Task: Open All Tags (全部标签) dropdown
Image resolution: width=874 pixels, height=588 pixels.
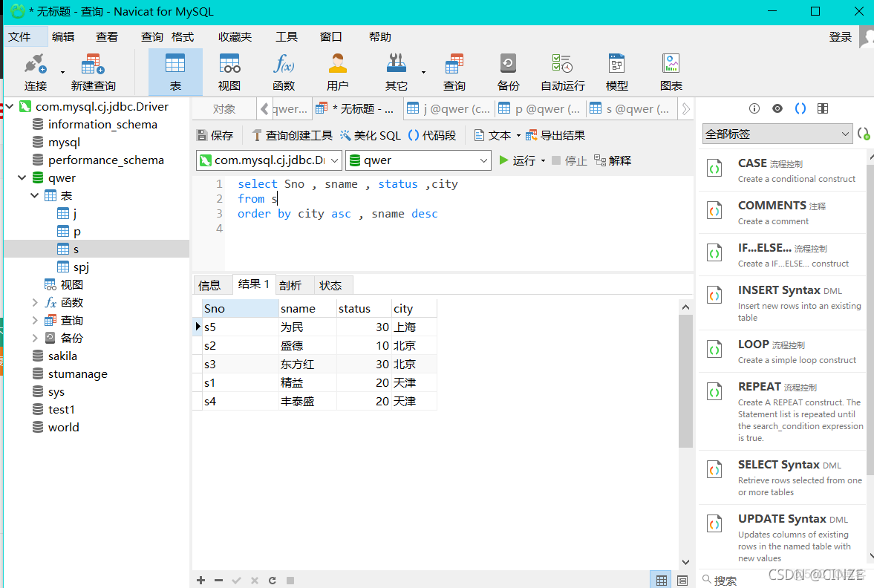Action: pos(777,134)
